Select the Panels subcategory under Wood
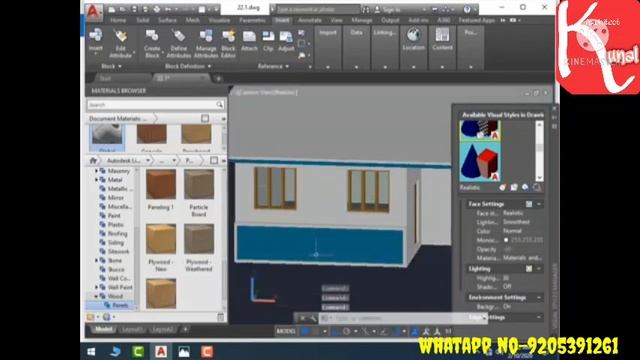The width and height of the screenshot is (640, 360). pyautogui.click(x=120, y=305)
